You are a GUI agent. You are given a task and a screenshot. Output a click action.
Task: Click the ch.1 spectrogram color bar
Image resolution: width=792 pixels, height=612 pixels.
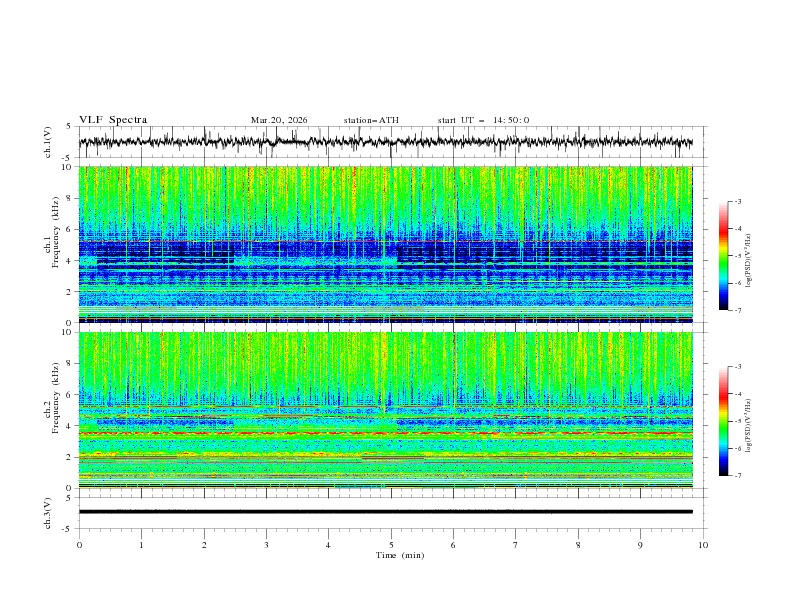[x=723, y=256]
